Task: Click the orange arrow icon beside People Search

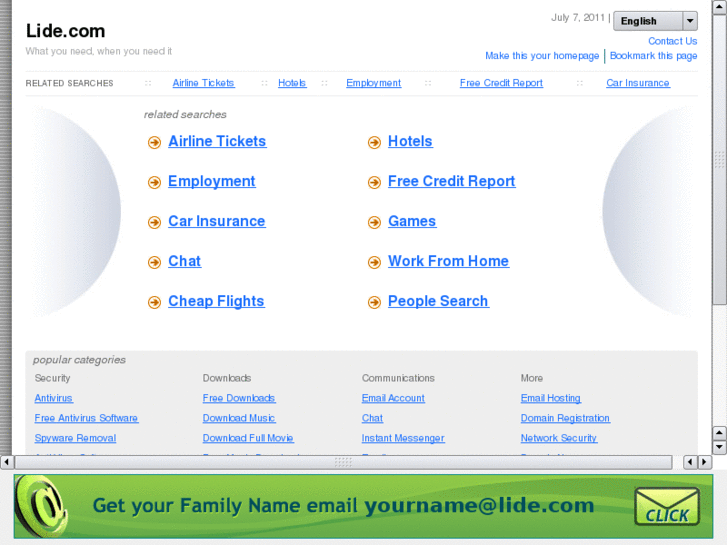Action: coord(374,302)
